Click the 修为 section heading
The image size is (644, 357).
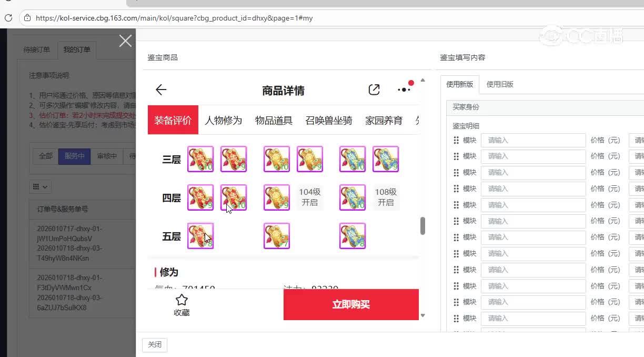click(x=169, y=272)
